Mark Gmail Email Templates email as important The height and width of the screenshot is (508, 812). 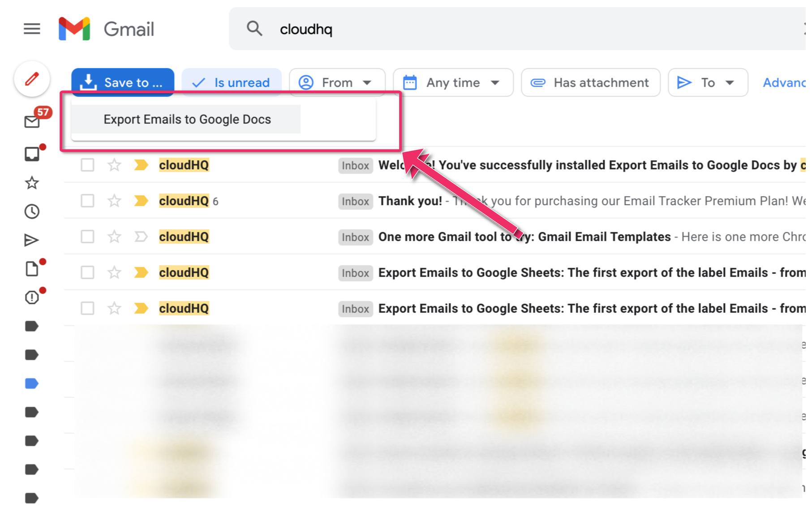(141, 237)
